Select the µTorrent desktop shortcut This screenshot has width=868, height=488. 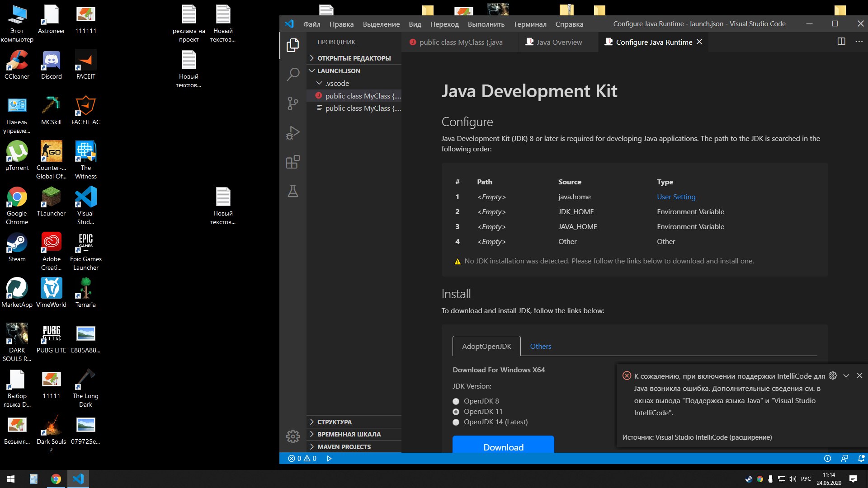click(x=17, y=156)
